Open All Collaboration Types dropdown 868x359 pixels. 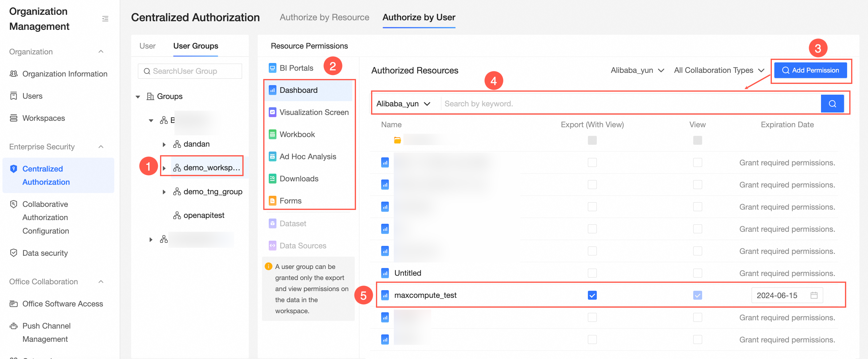tap(718, 70)
